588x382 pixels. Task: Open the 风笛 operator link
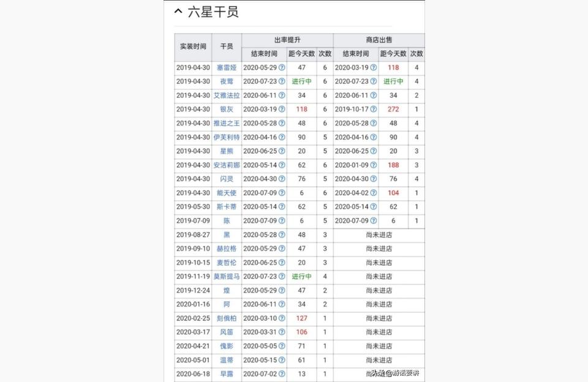(227, 332)
